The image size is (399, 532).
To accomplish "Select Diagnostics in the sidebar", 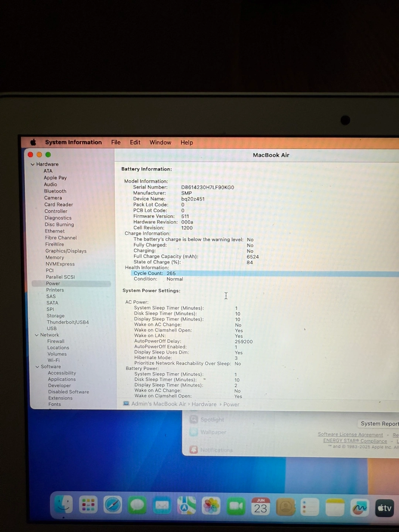I will [58, 218].
